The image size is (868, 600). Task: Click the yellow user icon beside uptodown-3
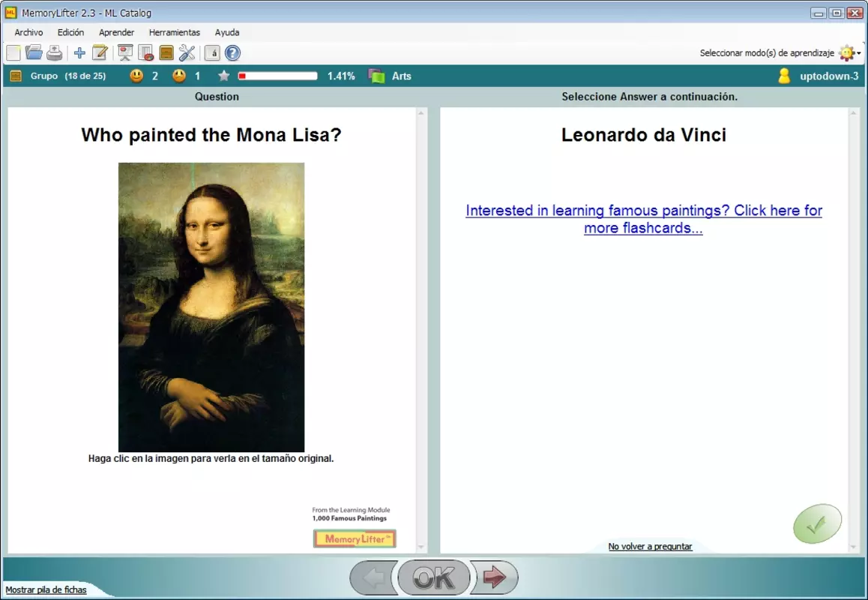click(x=784, y=76)
